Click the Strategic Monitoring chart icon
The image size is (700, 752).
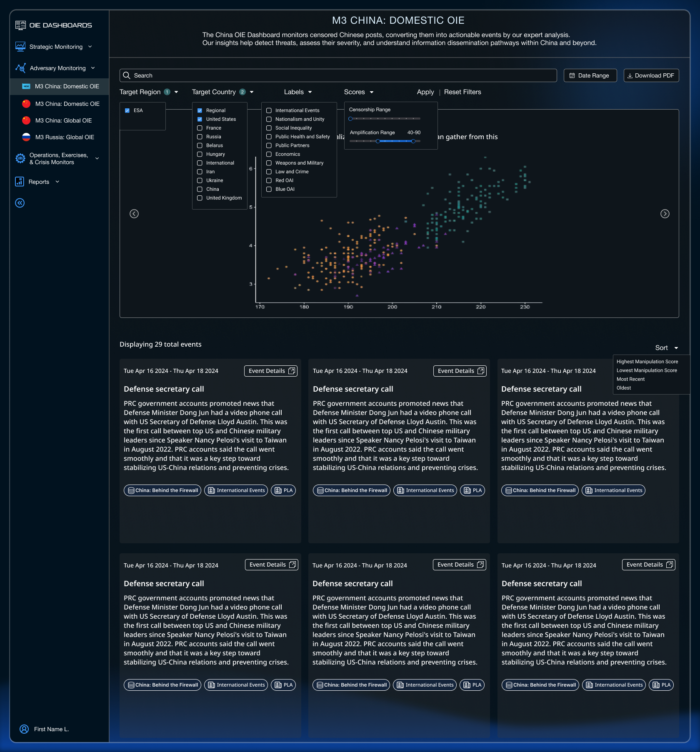(20, 47)
